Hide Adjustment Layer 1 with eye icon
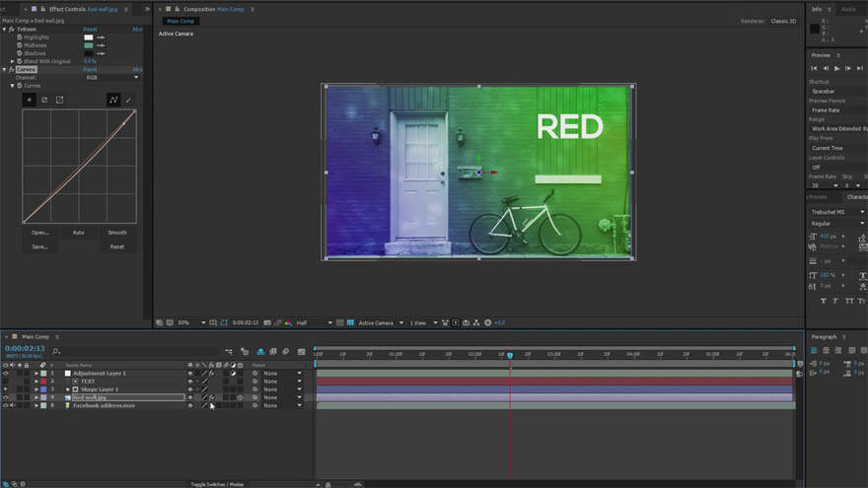Image resolution: width=868 pixels, height=488 pixels. (x=6, y=374)
